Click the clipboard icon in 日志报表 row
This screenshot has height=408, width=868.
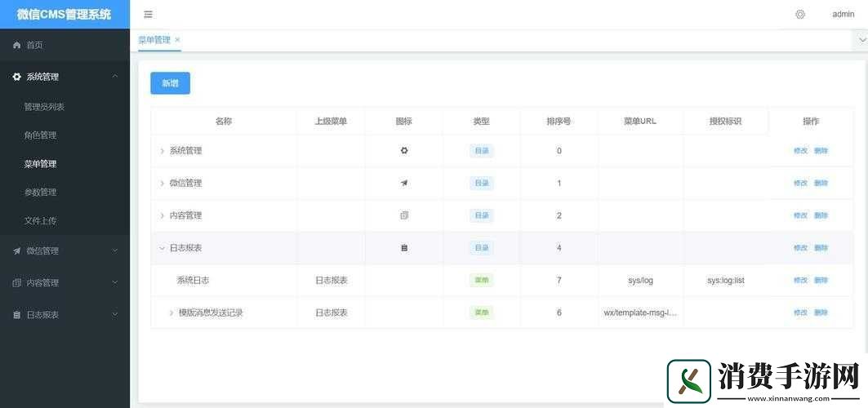(404, 248)
